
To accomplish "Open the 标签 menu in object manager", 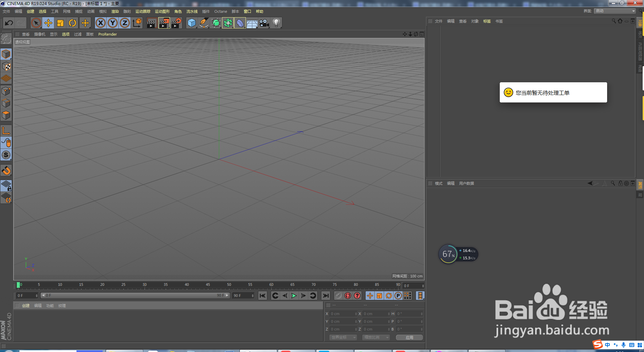I will 487,21.
